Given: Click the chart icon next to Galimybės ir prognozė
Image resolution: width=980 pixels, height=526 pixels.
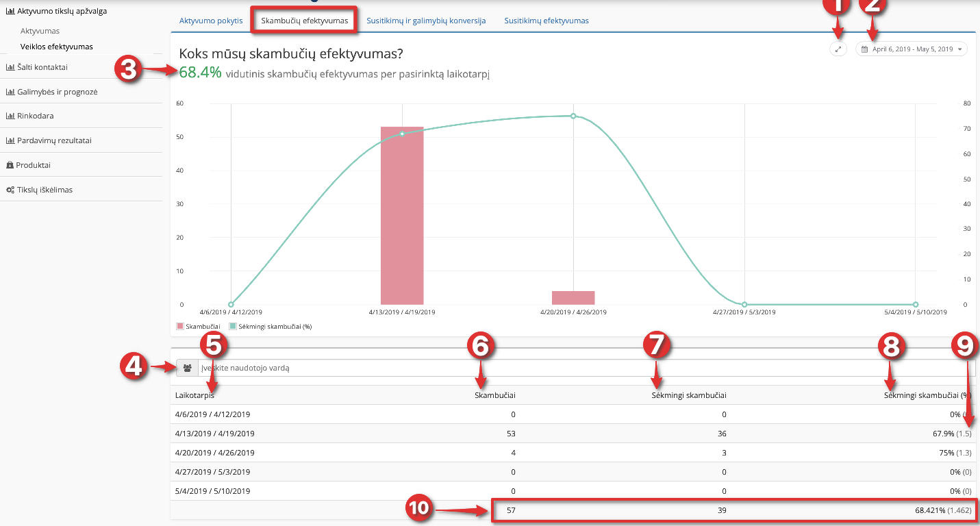Looking at the screenshot, I should tap(10, 92).
